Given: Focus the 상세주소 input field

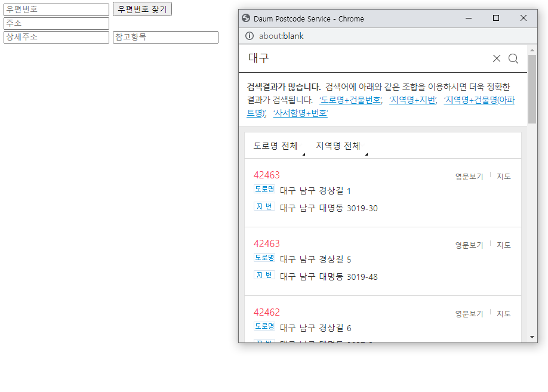Looking at the screenshot, I should pyautogui.click(x=56, y=37).
